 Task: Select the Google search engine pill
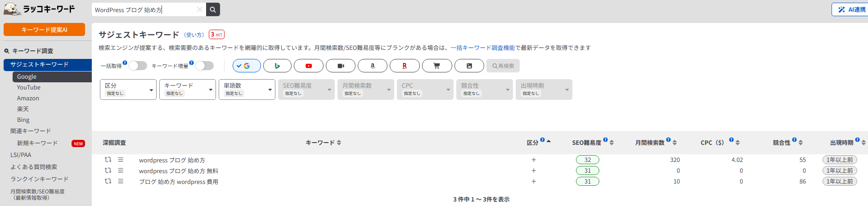(247, 66)
